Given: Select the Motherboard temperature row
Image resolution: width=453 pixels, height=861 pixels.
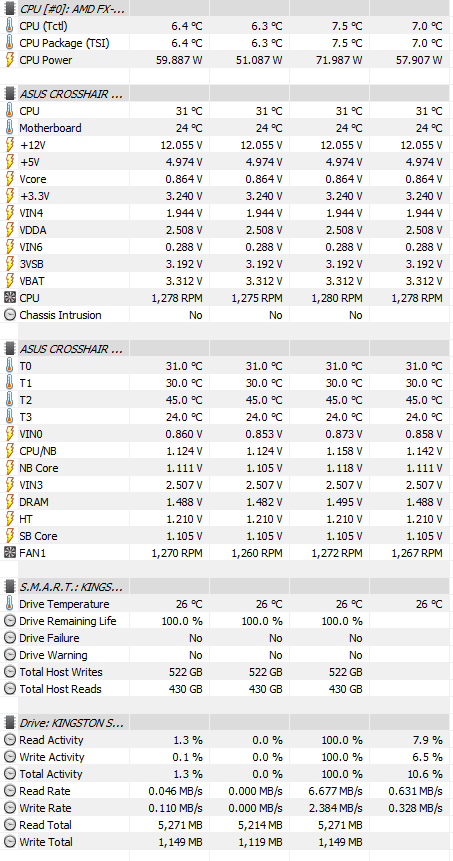Looking at the screenshot, I should click(226, 128).
